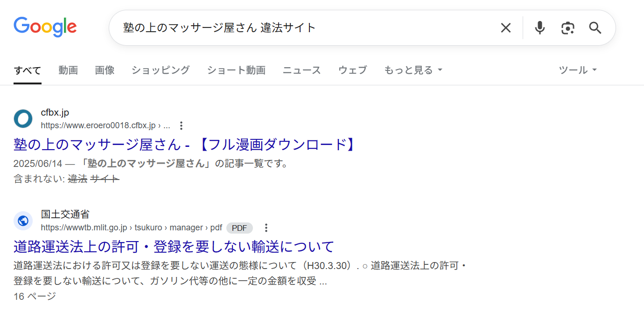644x325 pixels.
Task: Click the 国土交通省 globe favicon
Action: tap(23, 221)
